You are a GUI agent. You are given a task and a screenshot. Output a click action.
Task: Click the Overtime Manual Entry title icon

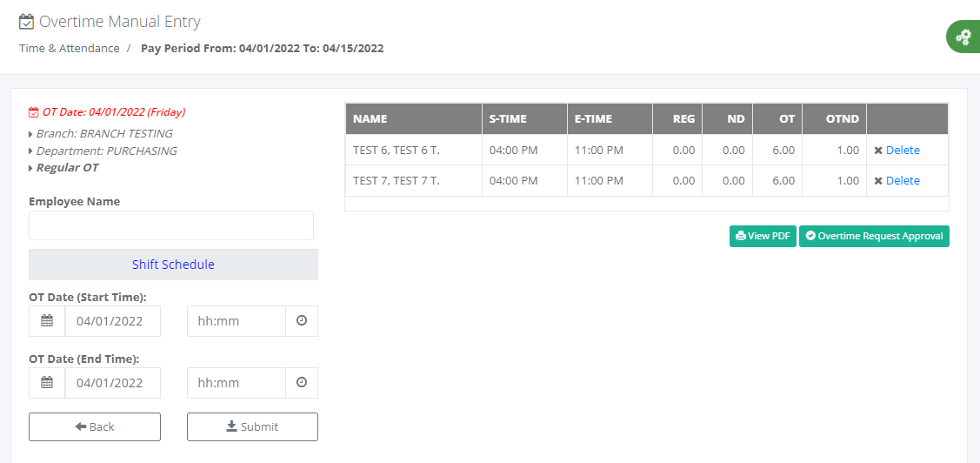point(27,22)
